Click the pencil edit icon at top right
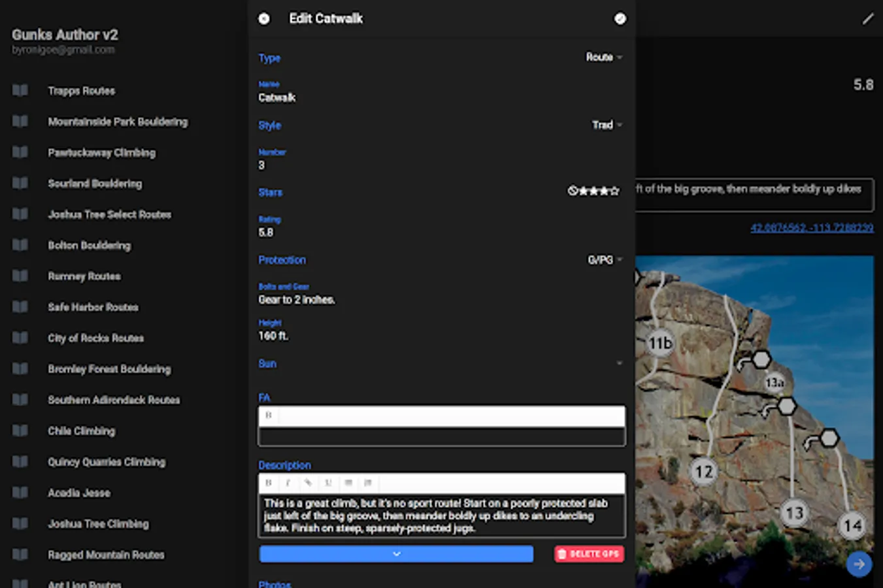 (867, 19)
